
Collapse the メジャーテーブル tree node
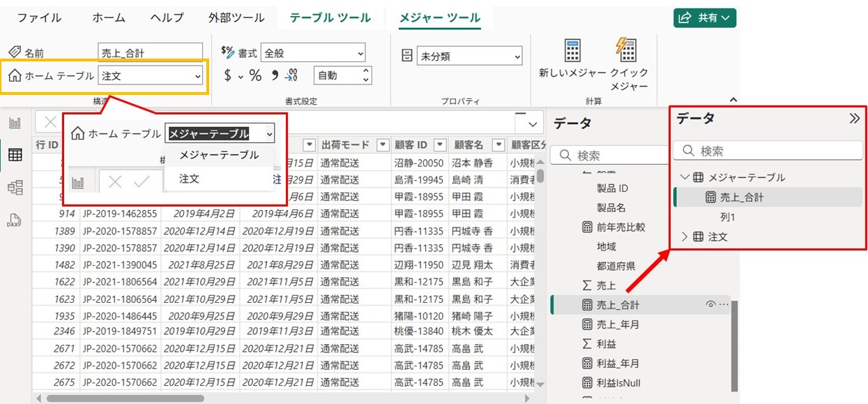click(685, 177)
